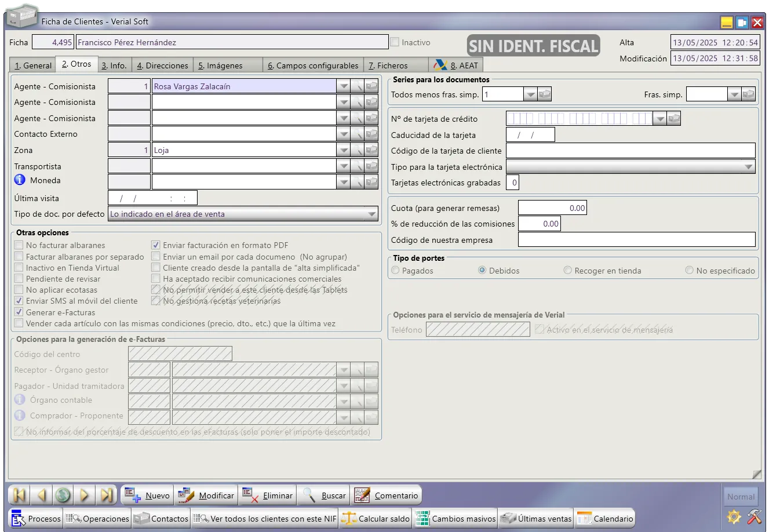Screen dimensions: 769x532
Task: Go to the first client record
Action: [19, 495]
